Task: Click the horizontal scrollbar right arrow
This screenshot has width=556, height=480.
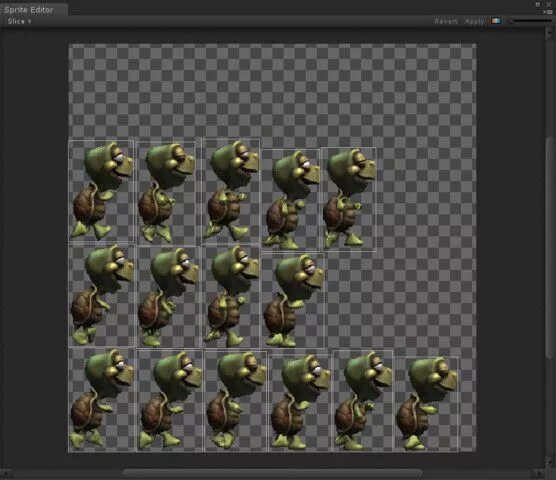Action: point(539,474)
